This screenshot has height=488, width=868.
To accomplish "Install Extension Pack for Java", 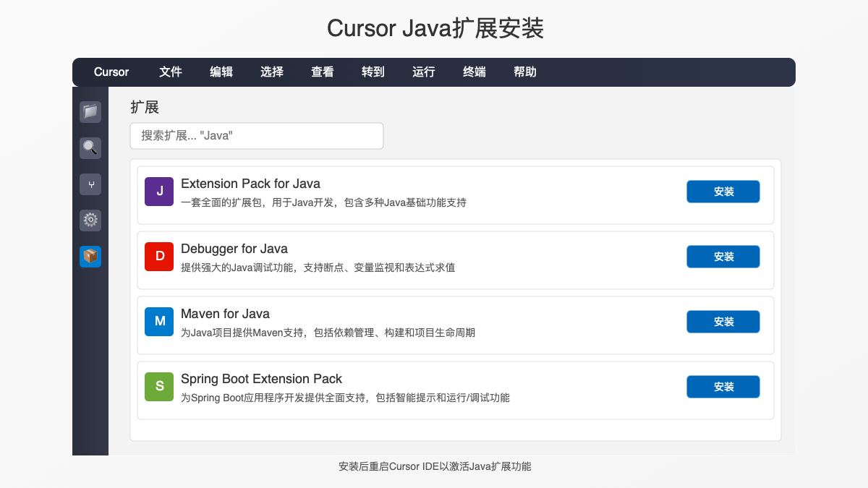I will pos(723,192).
